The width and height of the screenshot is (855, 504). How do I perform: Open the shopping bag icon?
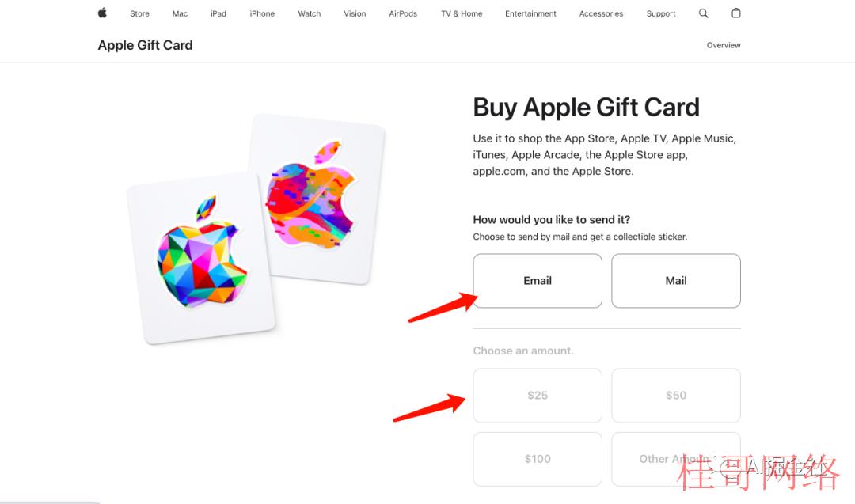pos(735,13)
